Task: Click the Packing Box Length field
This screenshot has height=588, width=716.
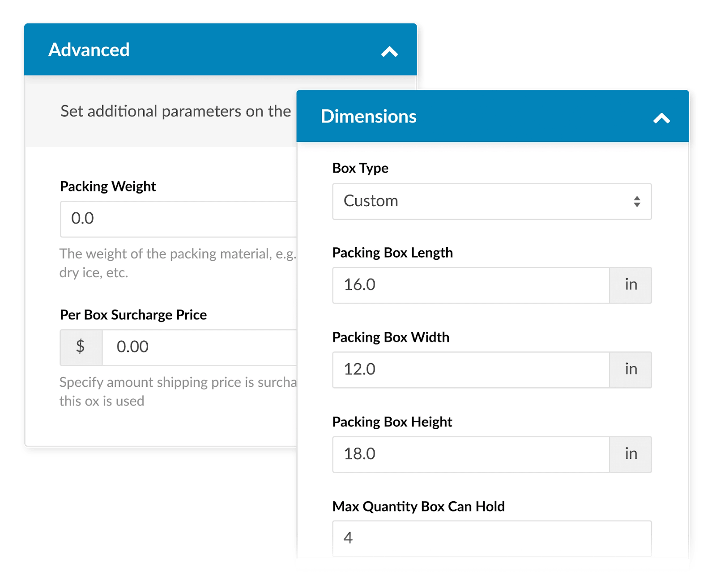Action: click(471, 285)
